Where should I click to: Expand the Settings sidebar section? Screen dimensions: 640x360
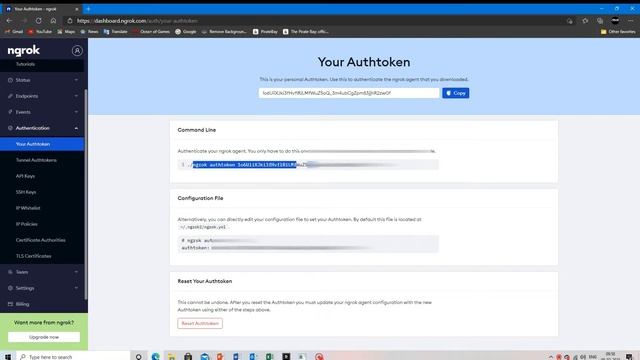(42, 288)
